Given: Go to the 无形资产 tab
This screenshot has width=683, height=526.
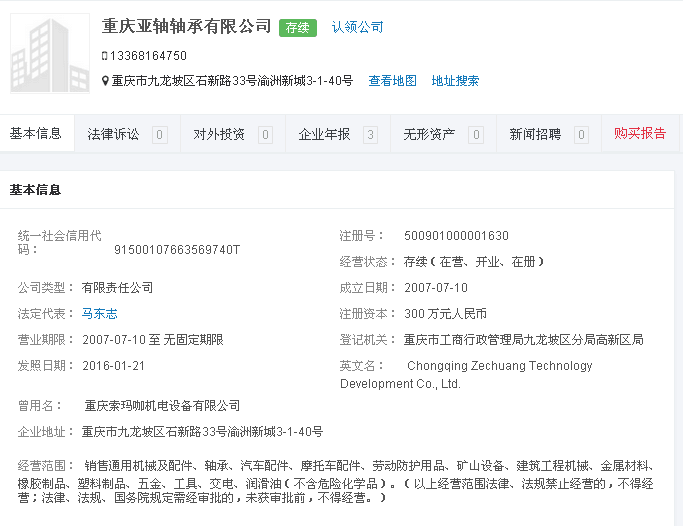Looking at the screenshot, I should [429, 134].
